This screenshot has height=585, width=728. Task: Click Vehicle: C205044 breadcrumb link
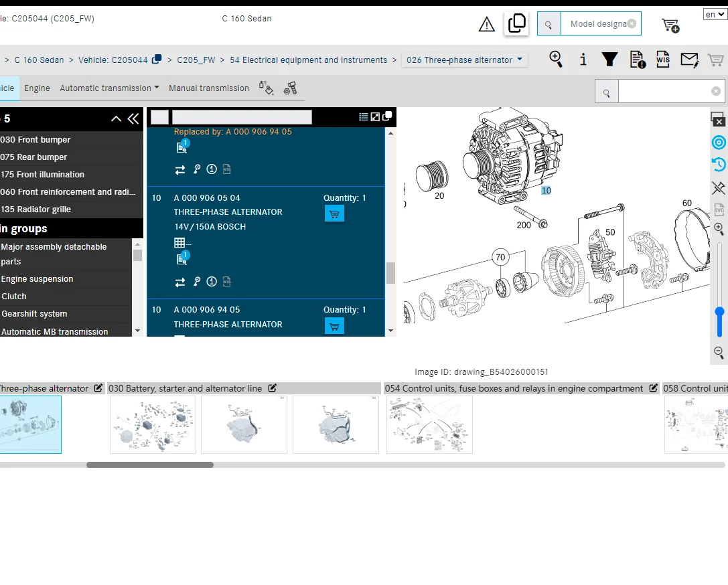113,60
